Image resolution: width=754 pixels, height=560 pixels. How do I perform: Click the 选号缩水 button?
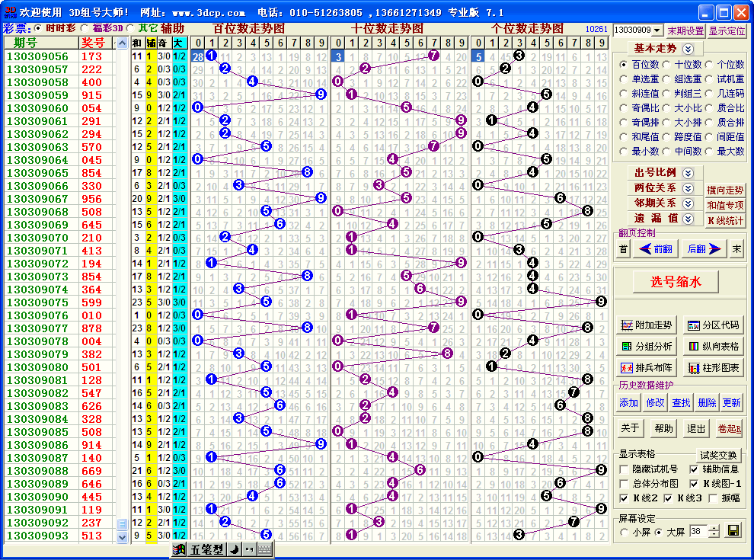pos(676,282)
